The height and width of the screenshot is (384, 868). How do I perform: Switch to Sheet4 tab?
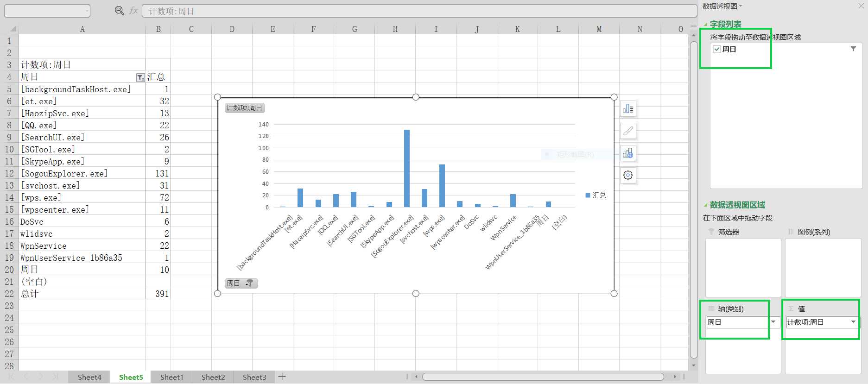(x=89, y=377)
